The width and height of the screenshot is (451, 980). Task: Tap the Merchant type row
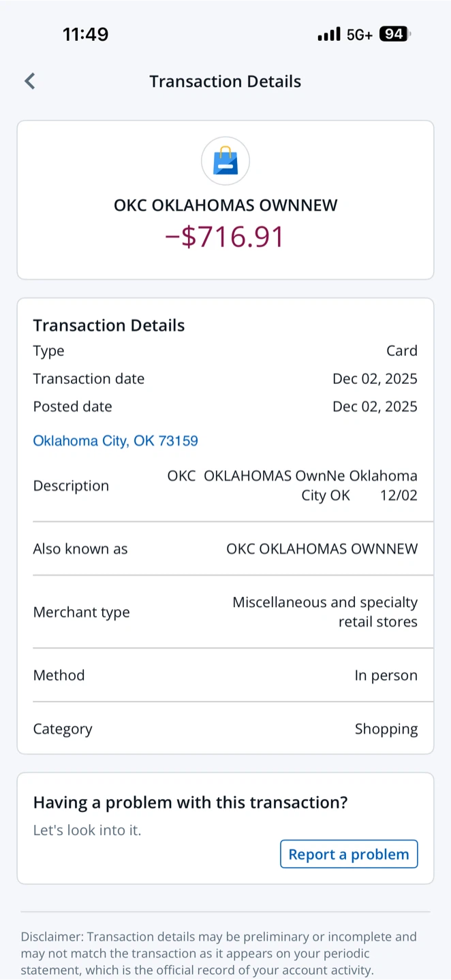226,612
